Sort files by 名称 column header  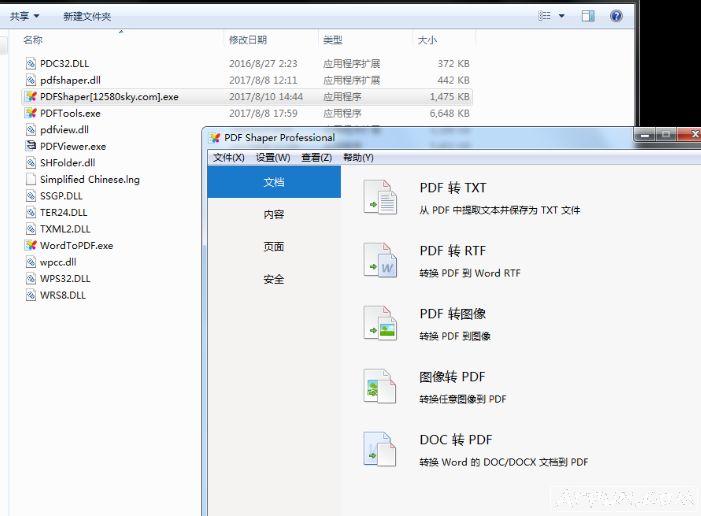(x=33, y=40)
